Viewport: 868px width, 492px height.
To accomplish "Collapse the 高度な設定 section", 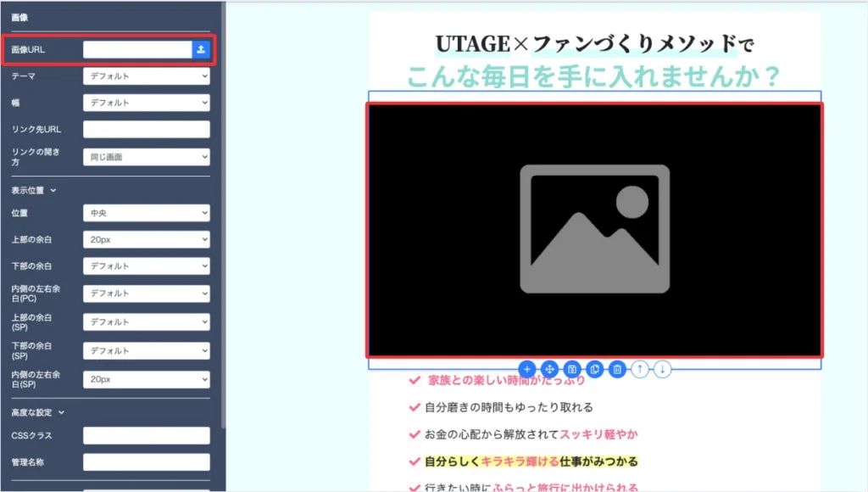I will click(37, 412).
